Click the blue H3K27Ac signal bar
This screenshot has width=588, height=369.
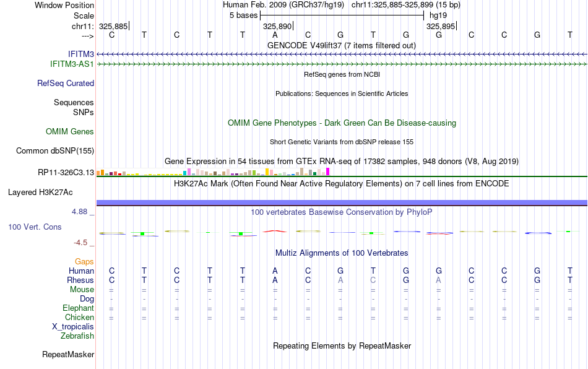pyautogui.click(x=342, y=203)
